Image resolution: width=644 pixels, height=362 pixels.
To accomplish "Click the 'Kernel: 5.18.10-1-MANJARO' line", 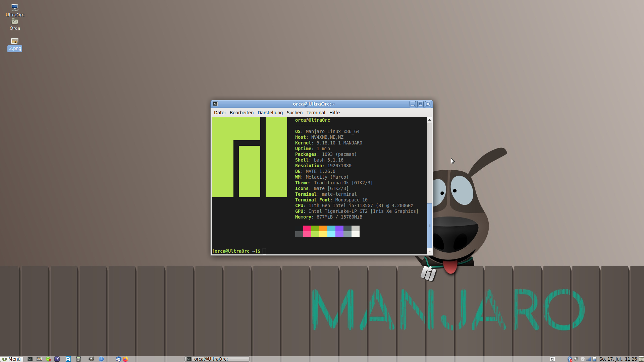I will [x=328, y=143].
